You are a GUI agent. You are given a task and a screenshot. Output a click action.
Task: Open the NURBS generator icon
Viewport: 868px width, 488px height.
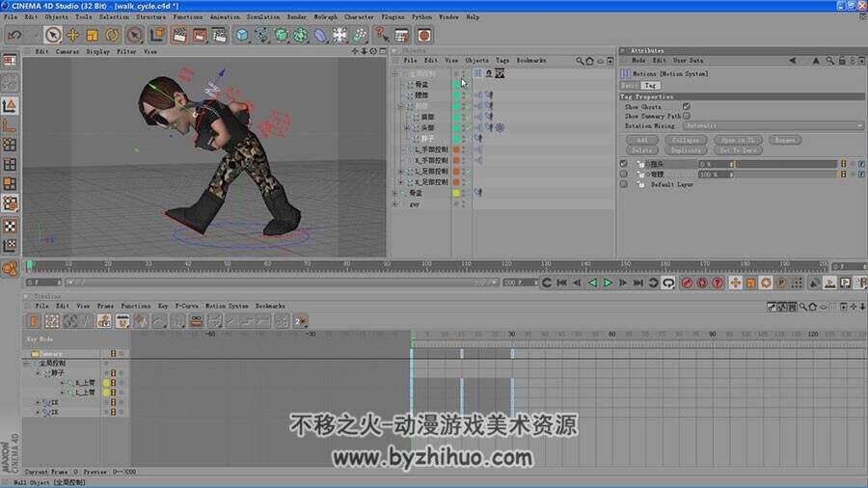pyautogui.click(x=282, y=36)
